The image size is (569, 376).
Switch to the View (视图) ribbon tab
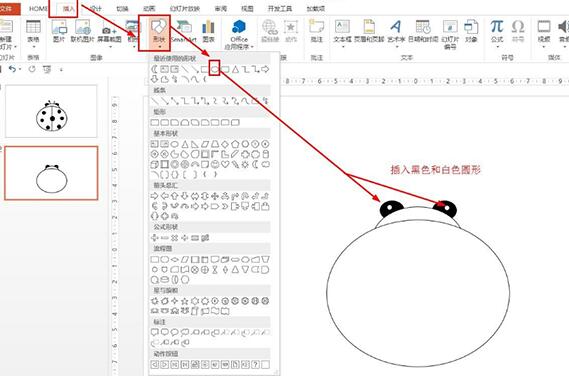pos(247,8)
